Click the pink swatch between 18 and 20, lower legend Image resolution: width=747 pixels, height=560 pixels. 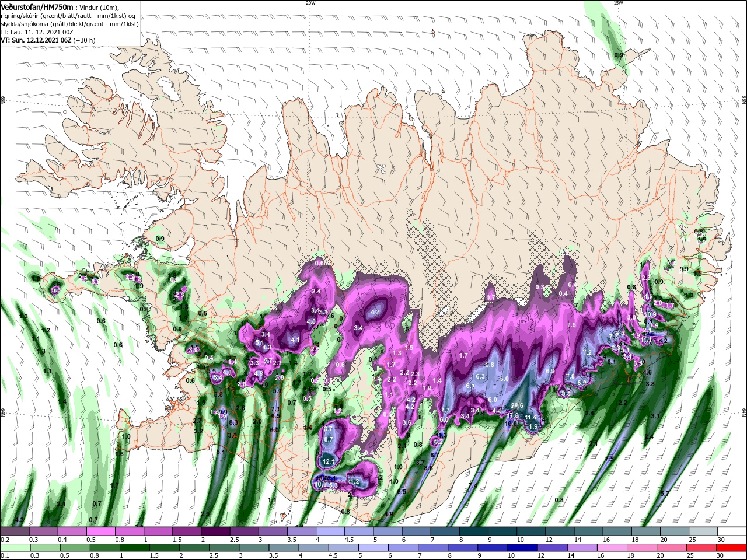[641, 548]
